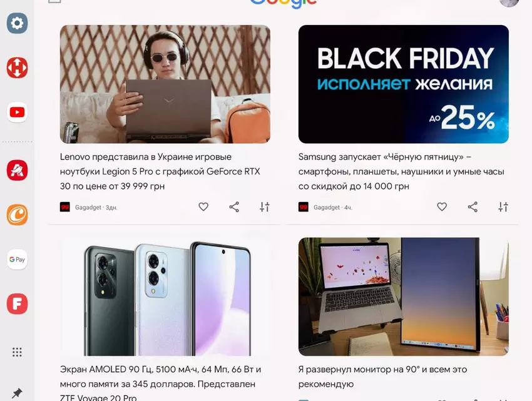Open customize options for Lenovo article
The image size is (532, 401).
(x=265, y=207)
